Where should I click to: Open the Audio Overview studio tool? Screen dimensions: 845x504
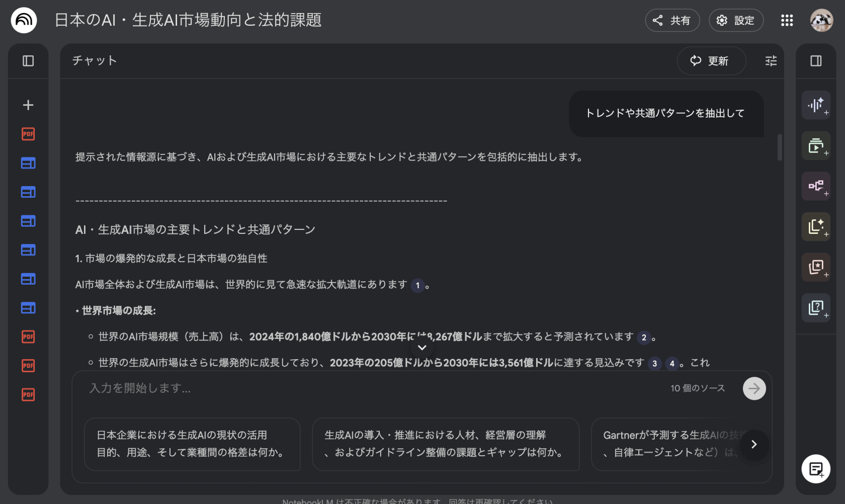click(815, 105)
